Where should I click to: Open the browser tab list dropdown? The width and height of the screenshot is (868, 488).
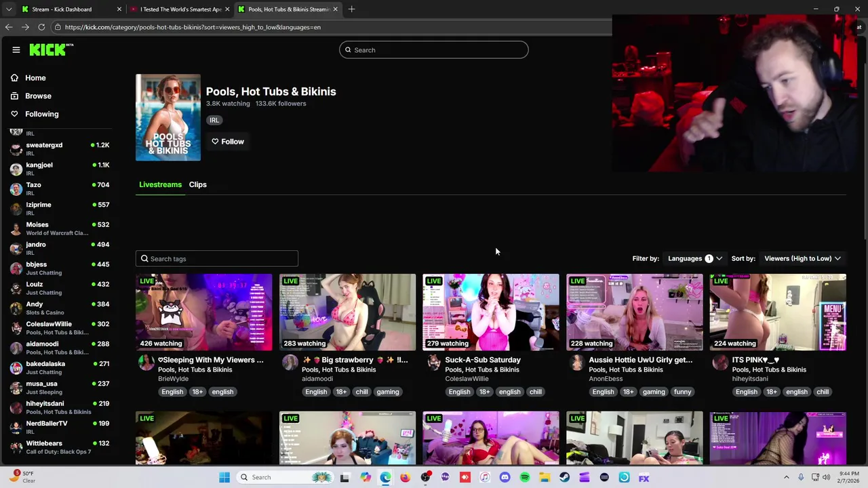tap(9, 9)
